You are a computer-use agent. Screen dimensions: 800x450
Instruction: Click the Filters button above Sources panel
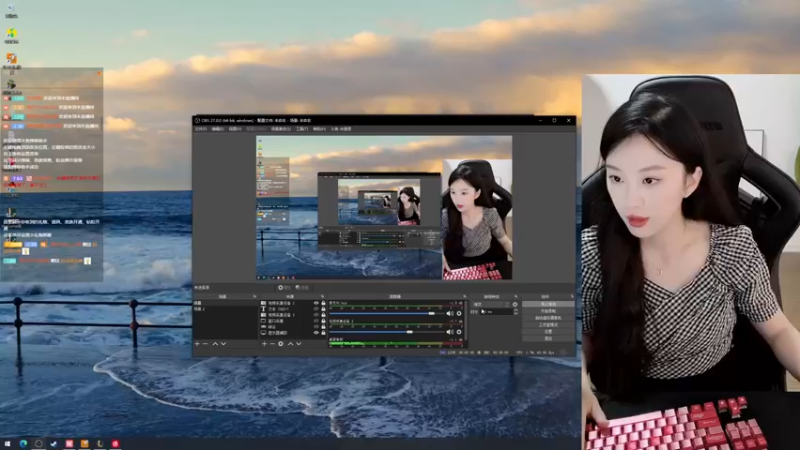coord(302,287)
